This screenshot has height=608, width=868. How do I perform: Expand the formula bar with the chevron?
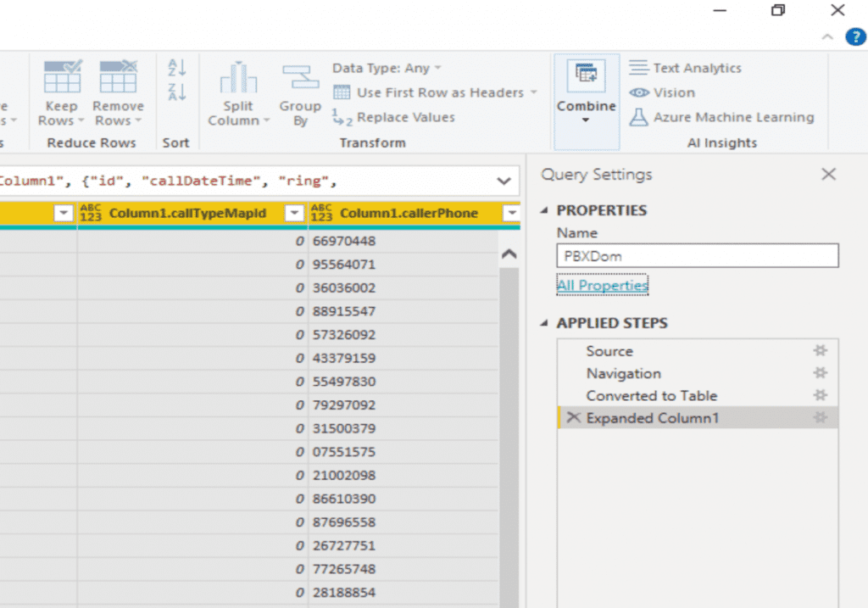click(504, 181)
